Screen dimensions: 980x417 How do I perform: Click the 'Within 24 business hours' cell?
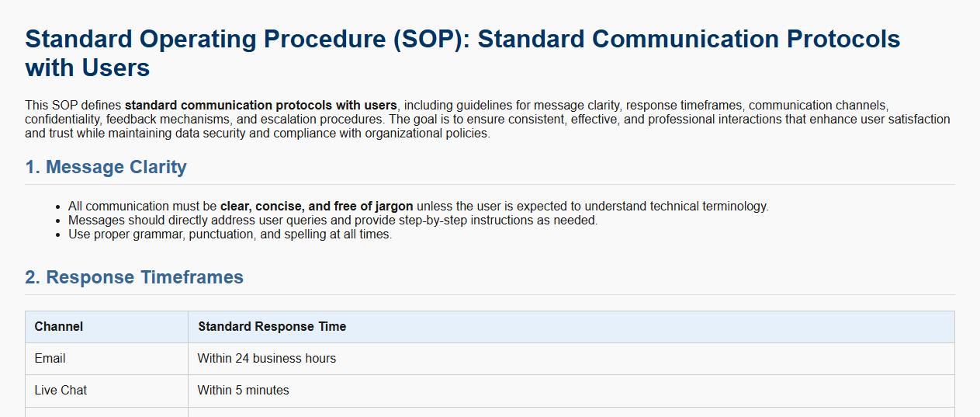click(267, 359)
